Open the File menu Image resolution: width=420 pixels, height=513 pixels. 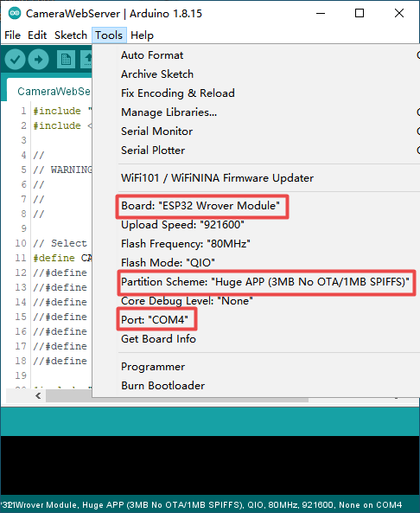click(x=12, y=35)
